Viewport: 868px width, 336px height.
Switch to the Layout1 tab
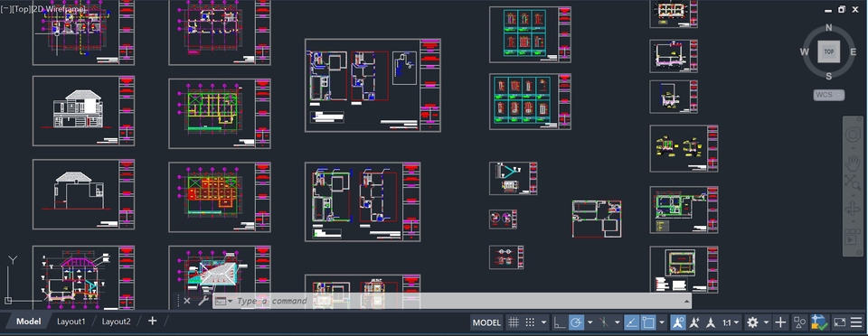(x=71, y=321)
